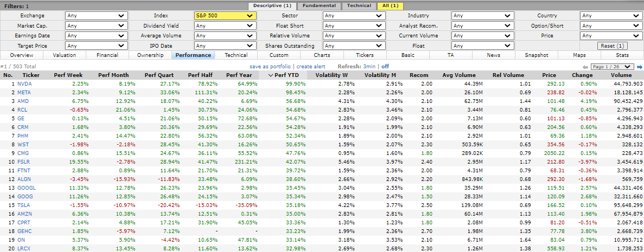Select the Basic view tab
This screenshot has height=252, width=644.
click(408, 55)
